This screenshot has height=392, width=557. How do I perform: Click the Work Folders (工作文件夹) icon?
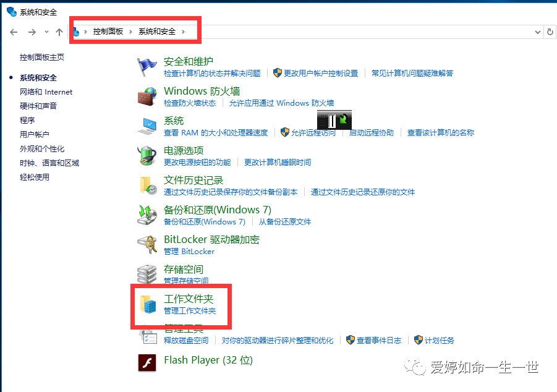(x=148, y=304)
